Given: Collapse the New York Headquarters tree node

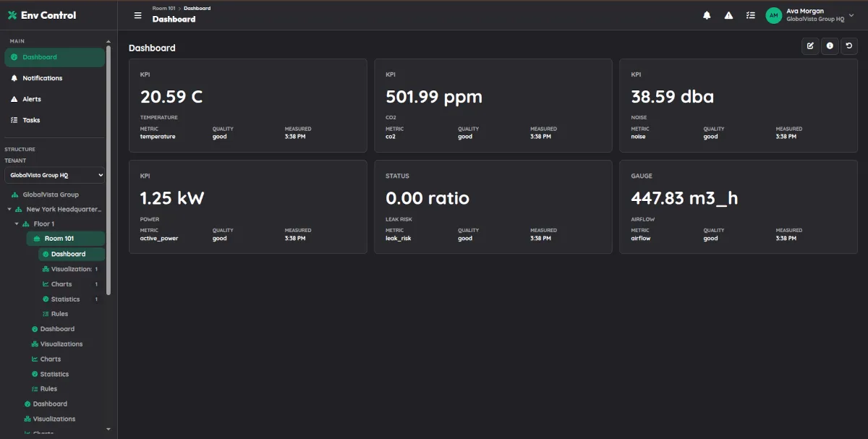Looking at the screenshot, I should [x=9, y=209].
